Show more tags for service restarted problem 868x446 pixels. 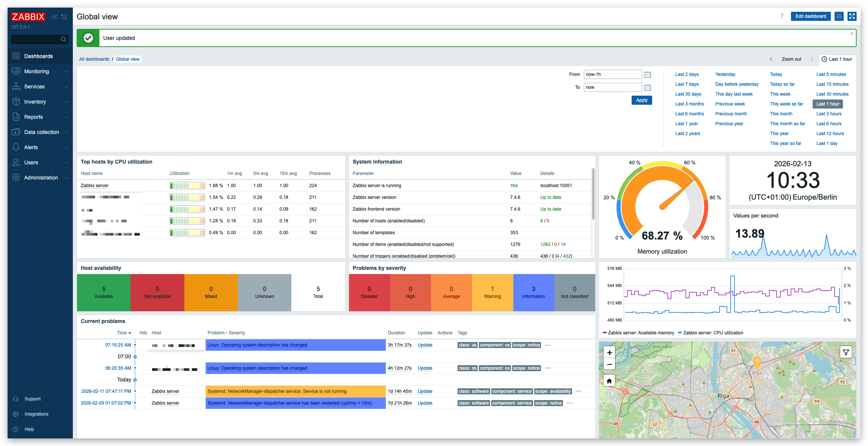569,403
